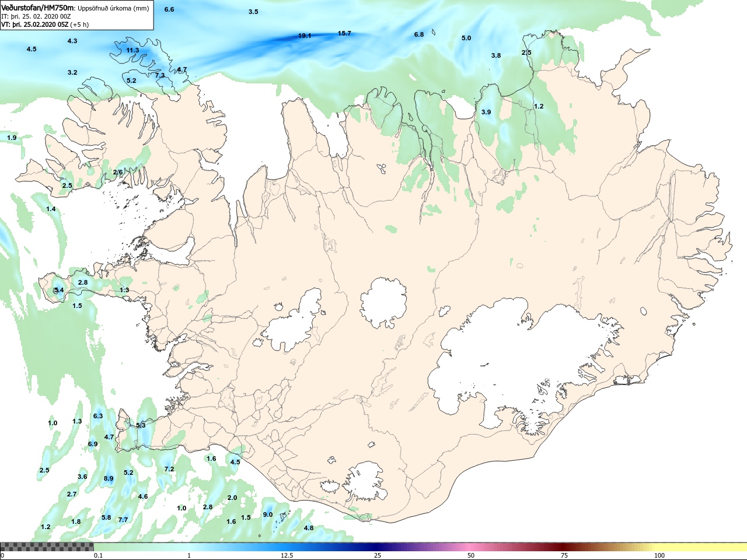Click the 25 tick on the color scale
Image resolution: width=747 pixels, height=560 pixels.
click(378, 555)
